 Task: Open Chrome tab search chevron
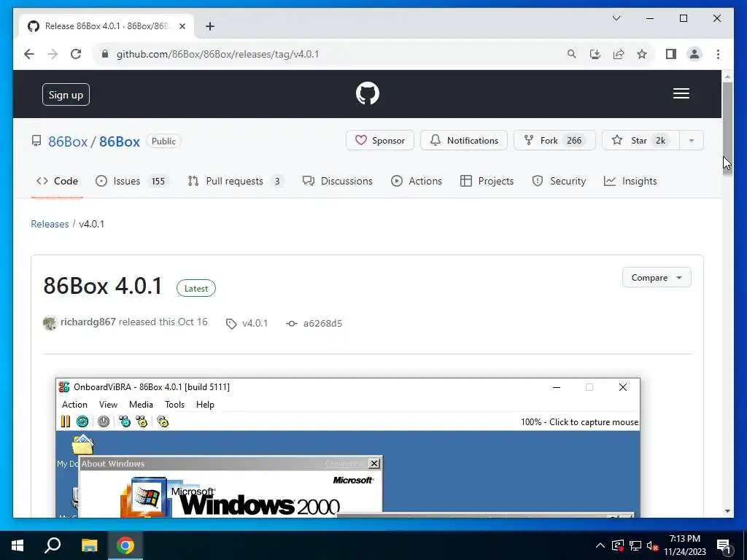coord(616,18)
